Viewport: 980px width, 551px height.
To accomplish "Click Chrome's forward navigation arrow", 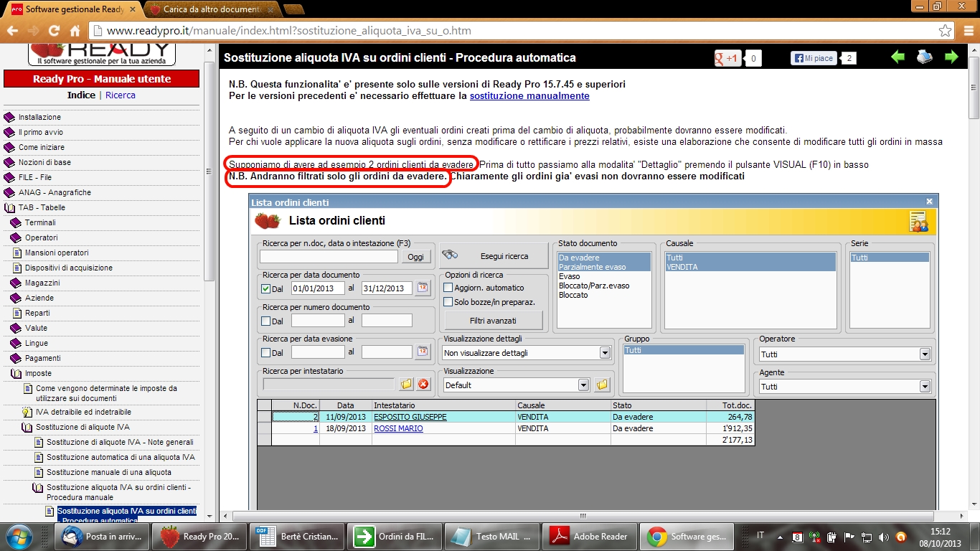I will click(33, 32).
